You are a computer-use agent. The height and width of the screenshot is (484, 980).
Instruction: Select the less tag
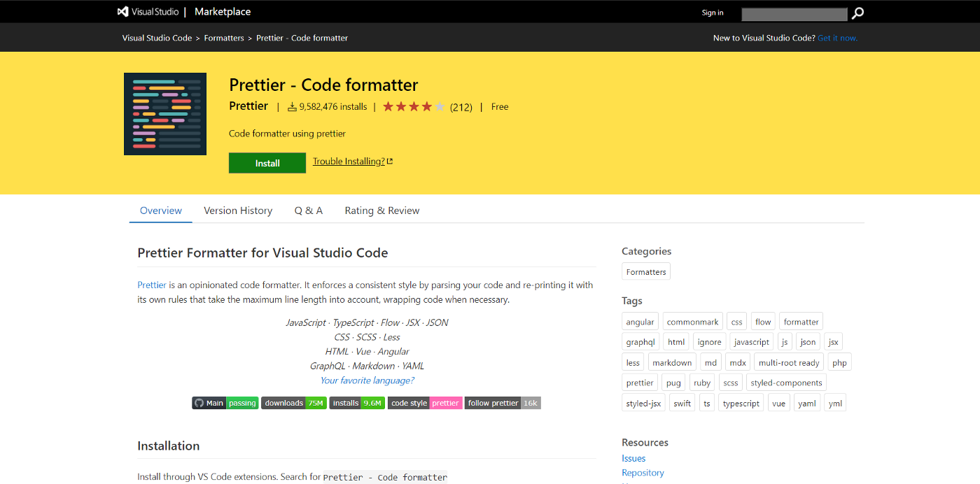633,362
